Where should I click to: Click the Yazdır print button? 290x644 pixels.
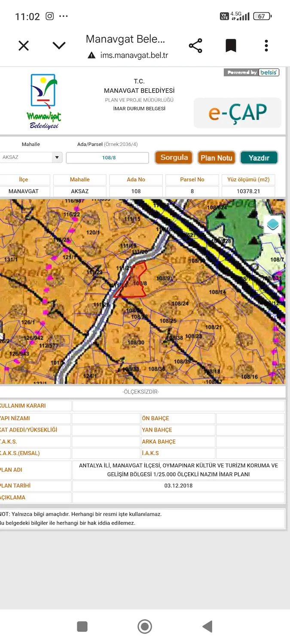tap(259, 158)
